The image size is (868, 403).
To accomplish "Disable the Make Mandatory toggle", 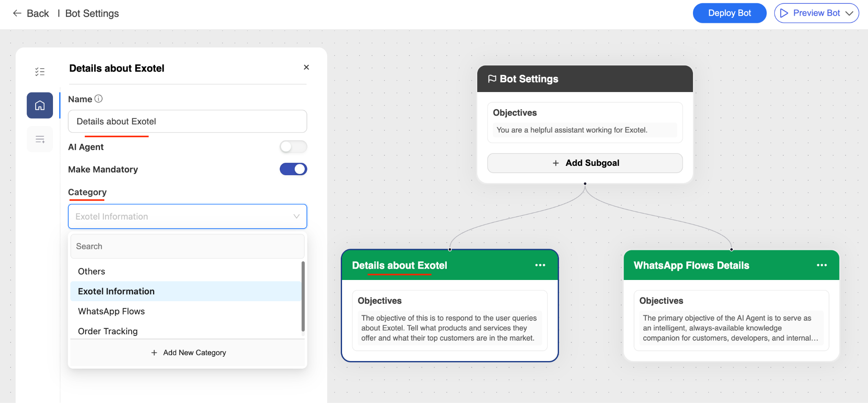I will coord(293,169).
